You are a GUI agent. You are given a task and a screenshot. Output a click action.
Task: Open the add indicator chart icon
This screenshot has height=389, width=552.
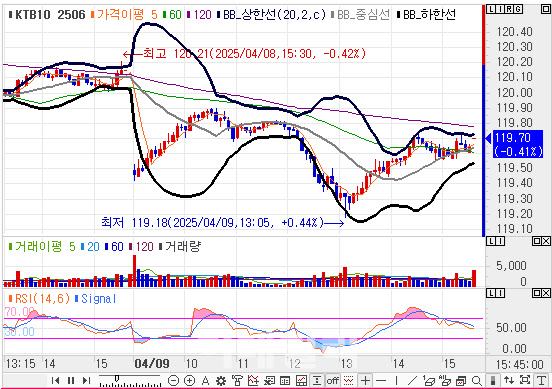point(253,381)
